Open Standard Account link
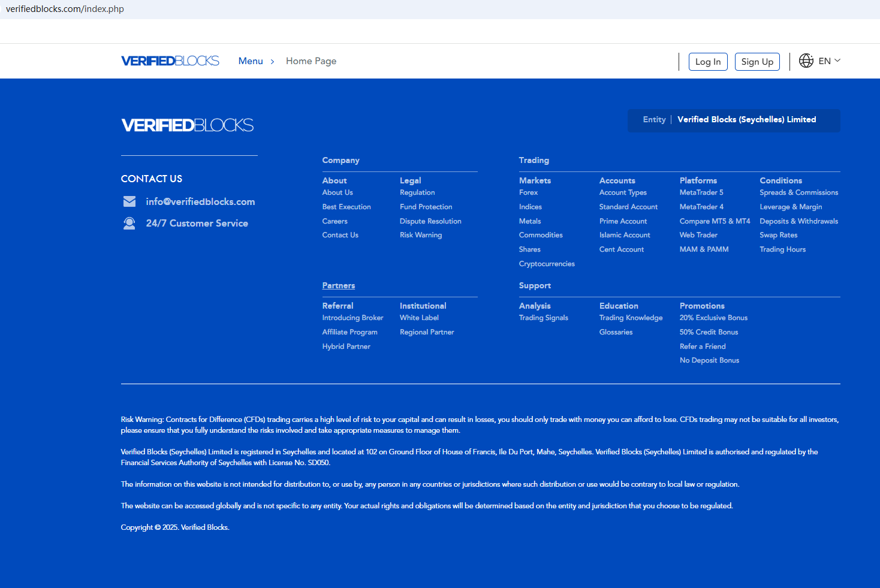Viewport: 880px width, 588px height. tap(628, 207)
